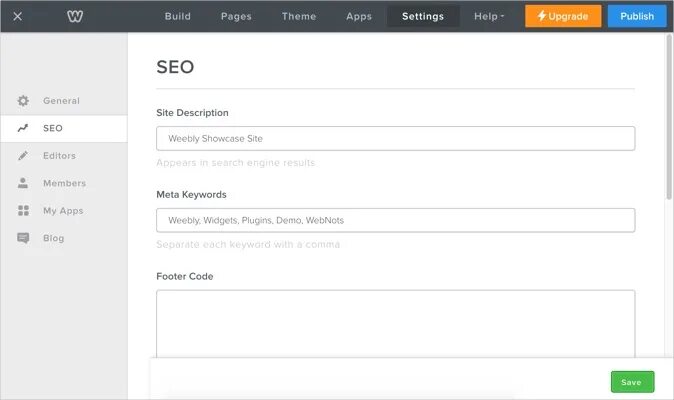Click the X close editor icon
This screenshot has width=674, height=400.
click(x=18, y=16)
